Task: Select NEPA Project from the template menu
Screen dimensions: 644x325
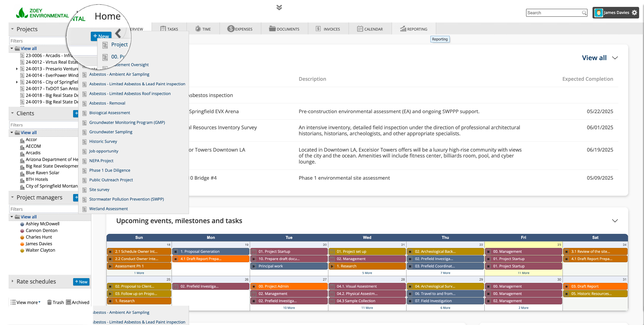Action: pos(101,161)
